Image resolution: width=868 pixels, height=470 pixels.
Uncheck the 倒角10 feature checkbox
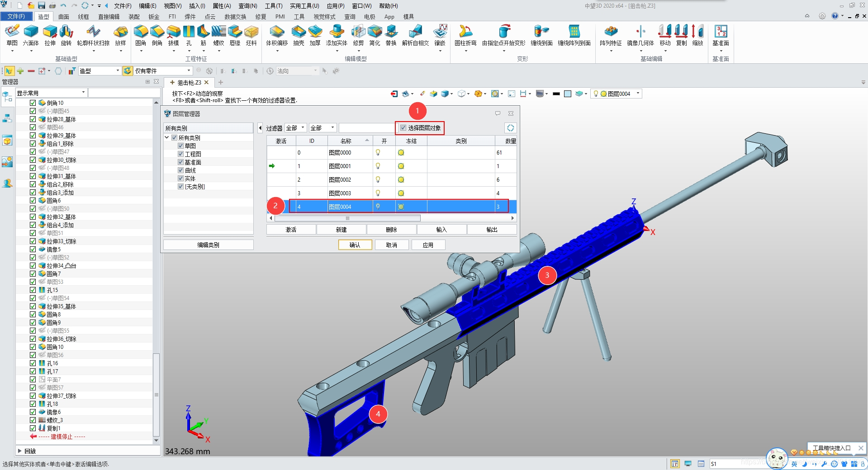[x=33, y=103]
